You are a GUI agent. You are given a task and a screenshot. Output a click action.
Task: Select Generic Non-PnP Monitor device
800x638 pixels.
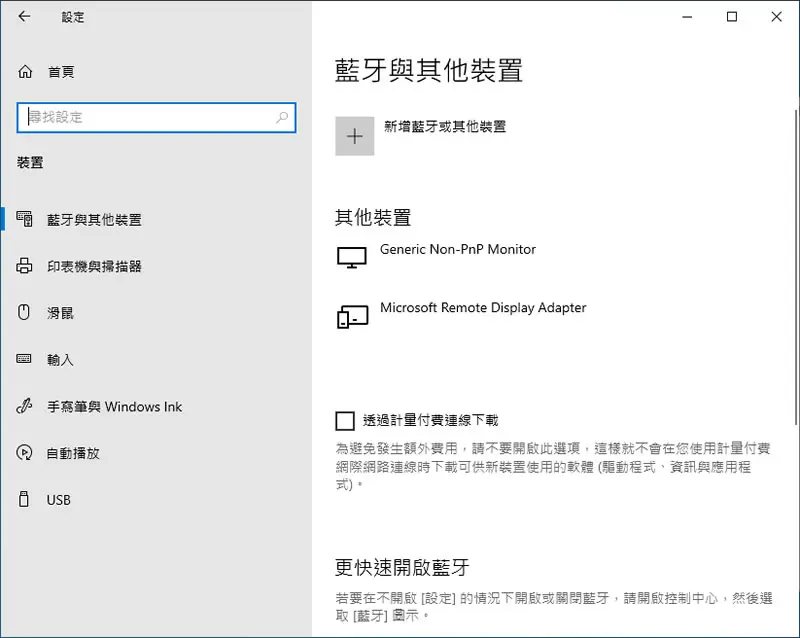click(436, 256)
